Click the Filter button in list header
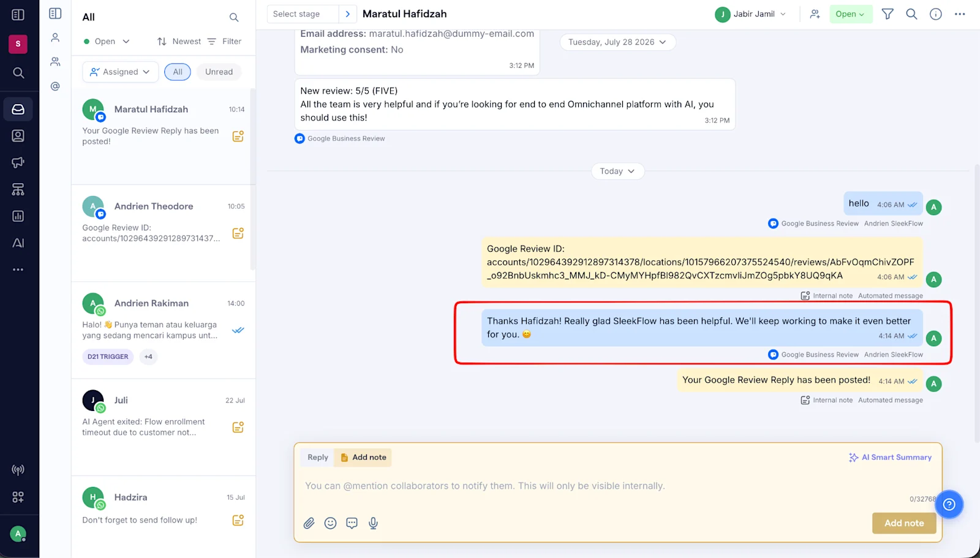Viewport: 980px width, 558px height. (x=224, y=42)
